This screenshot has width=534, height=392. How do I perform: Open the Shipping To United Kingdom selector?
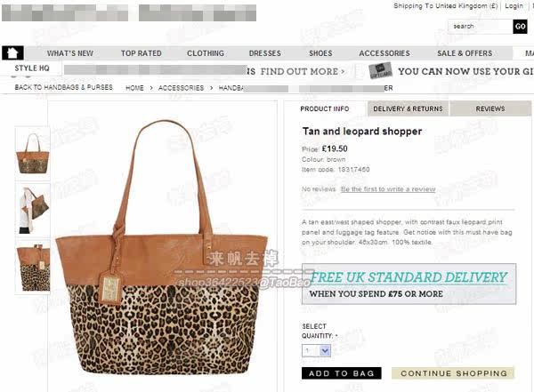(x=445, y=6)
